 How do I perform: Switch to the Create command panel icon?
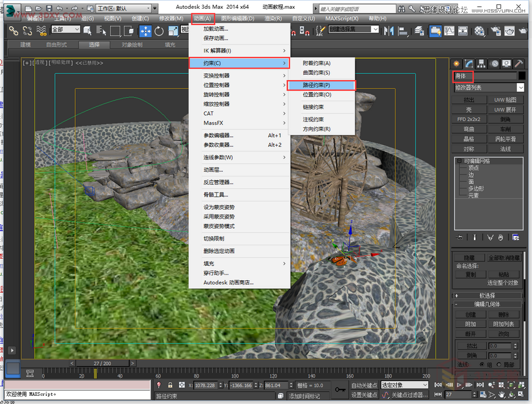(x=456, y=63)
